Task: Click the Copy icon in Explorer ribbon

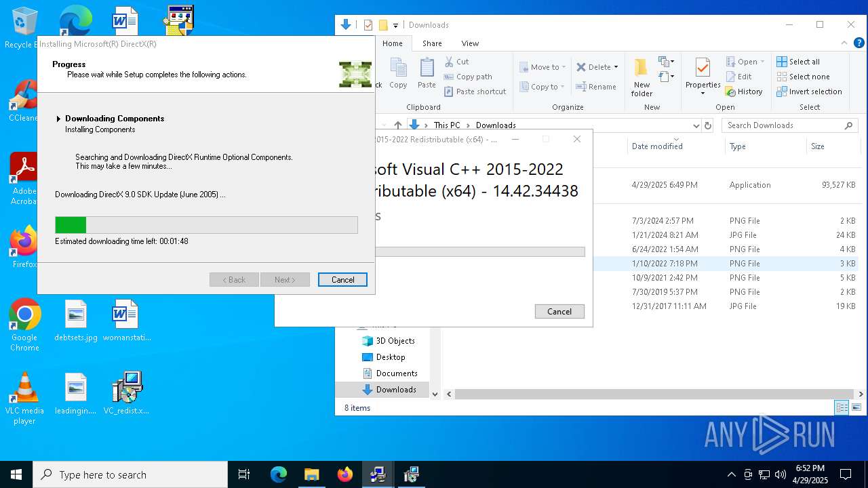Action: 398,73
